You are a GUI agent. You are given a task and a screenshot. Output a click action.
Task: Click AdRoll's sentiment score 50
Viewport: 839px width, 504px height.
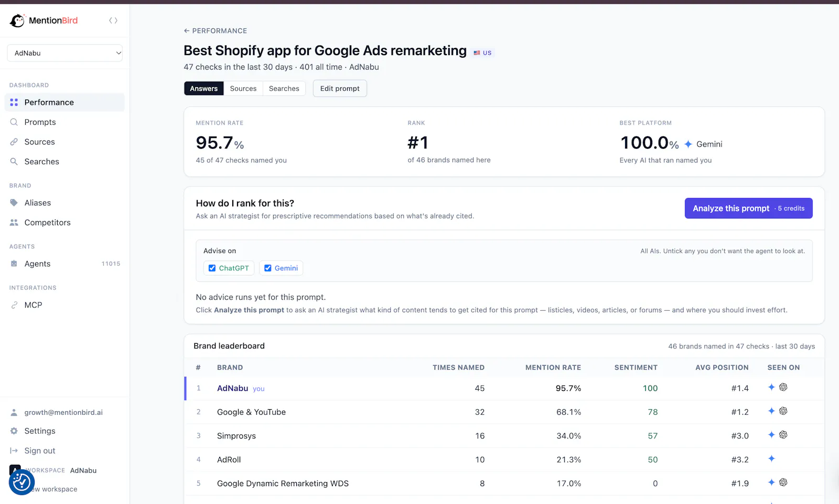coord(653,459)
